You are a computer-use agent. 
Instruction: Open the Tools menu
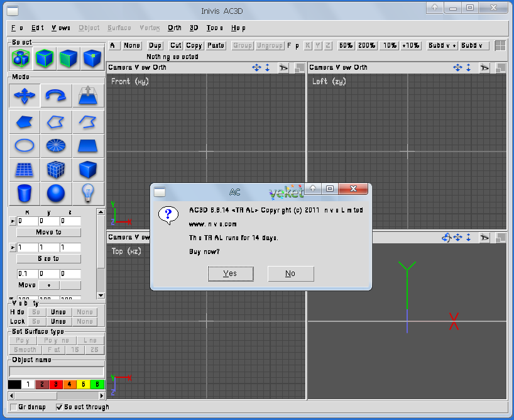(214, 28)
